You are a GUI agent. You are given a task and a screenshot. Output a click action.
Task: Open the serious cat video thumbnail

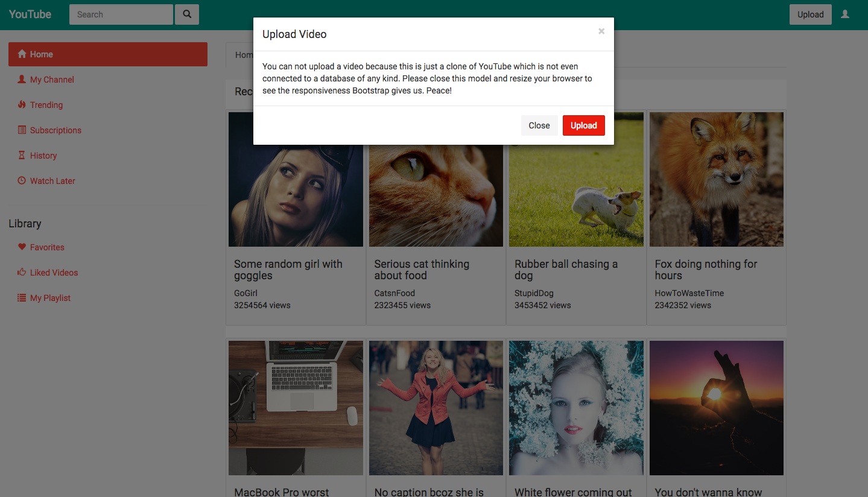point(436,196)
